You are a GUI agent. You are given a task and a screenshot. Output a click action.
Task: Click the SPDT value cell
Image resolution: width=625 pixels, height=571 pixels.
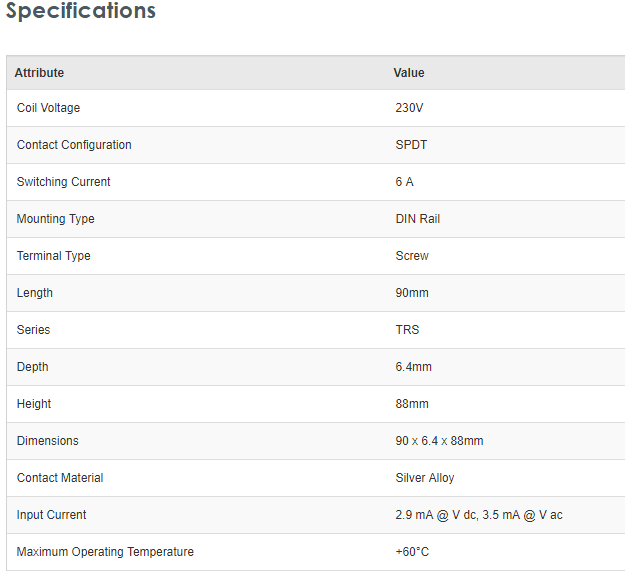411,145
